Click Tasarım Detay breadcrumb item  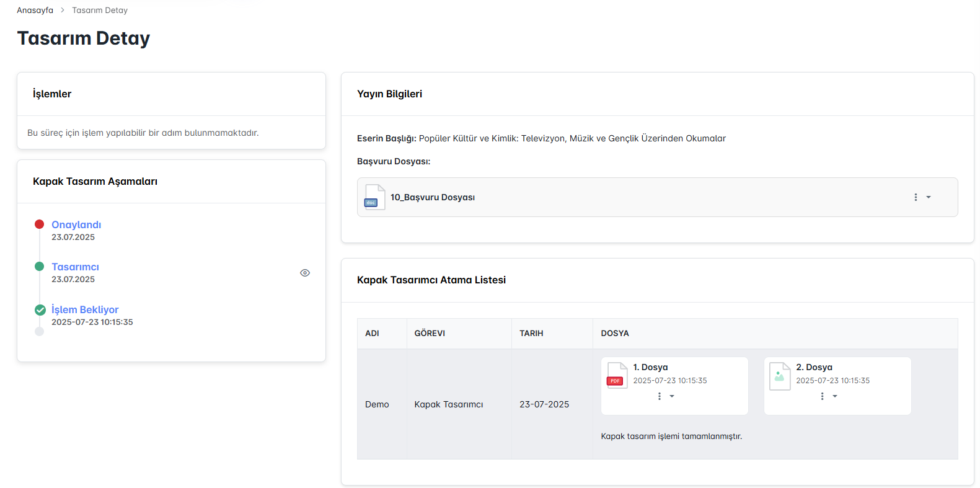click(x=100, y=11)
